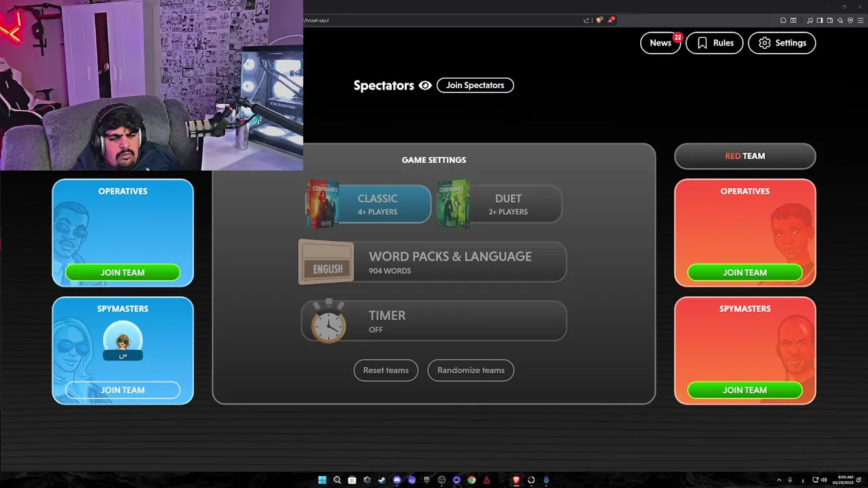Screen dimensions: 868x488
Task: Select the Duet 2+ players mode
Action: click(x=500, y=204)
